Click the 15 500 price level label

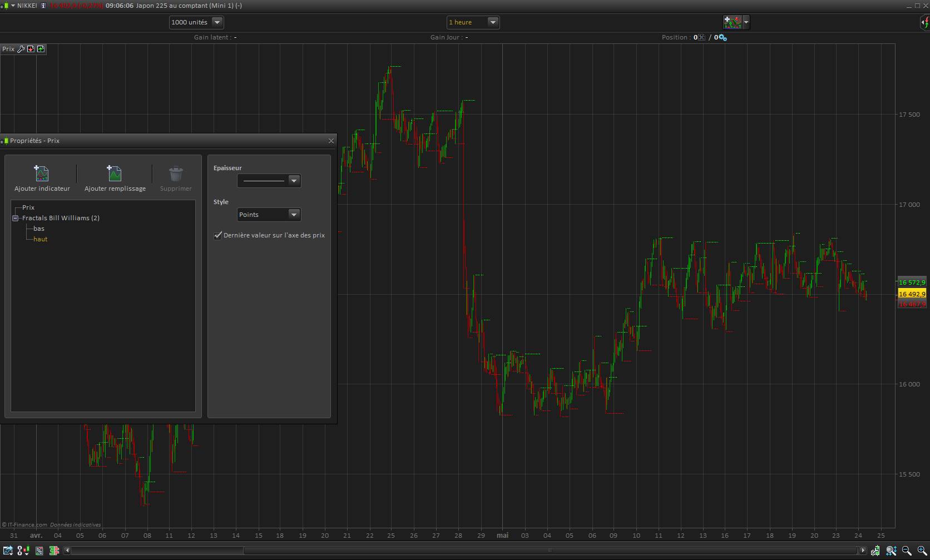click(909, 474)
